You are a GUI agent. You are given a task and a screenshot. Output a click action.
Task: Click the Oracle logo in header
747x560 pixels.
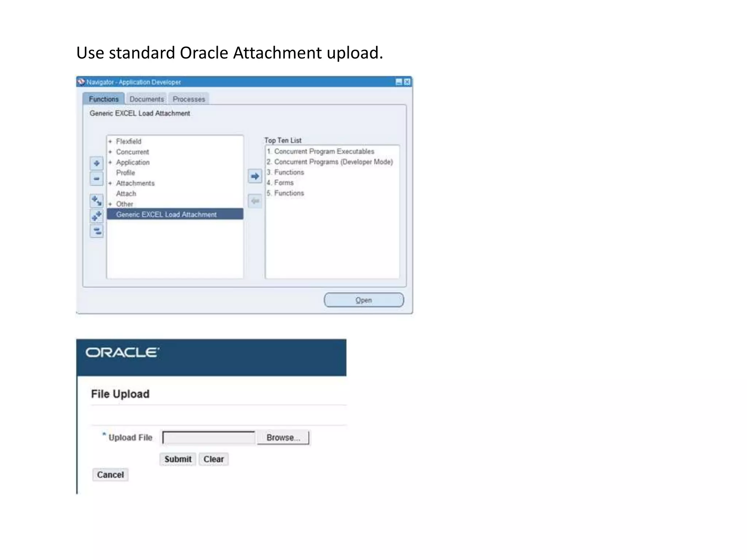122,353
